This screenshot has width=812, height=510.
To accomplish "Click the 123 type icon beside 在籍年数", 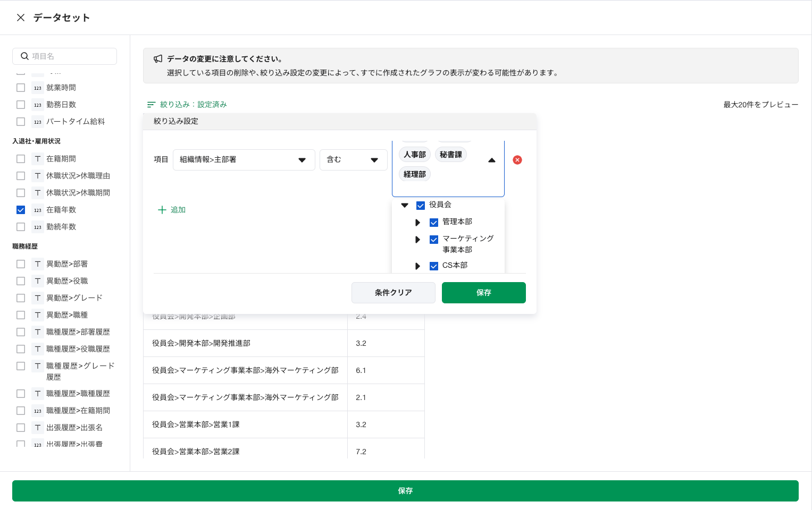I will (x=38, y=210).
